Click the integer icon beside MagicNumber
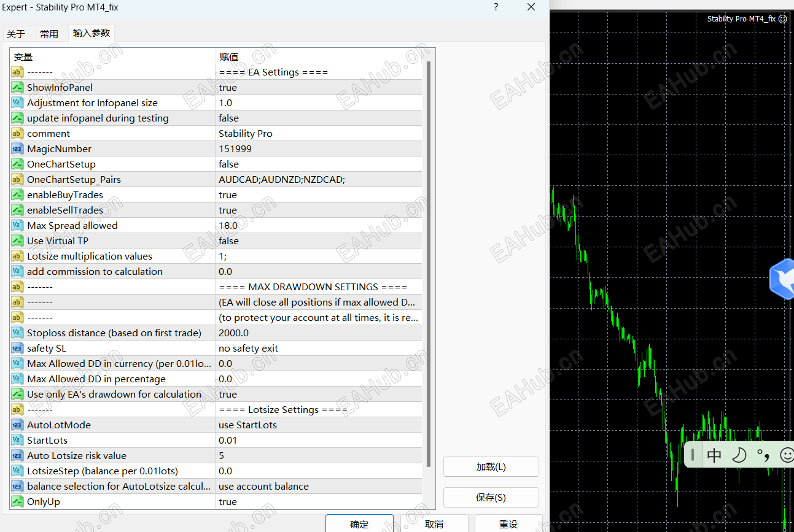Viewport: 794px width, 532px height. (17, 148)
